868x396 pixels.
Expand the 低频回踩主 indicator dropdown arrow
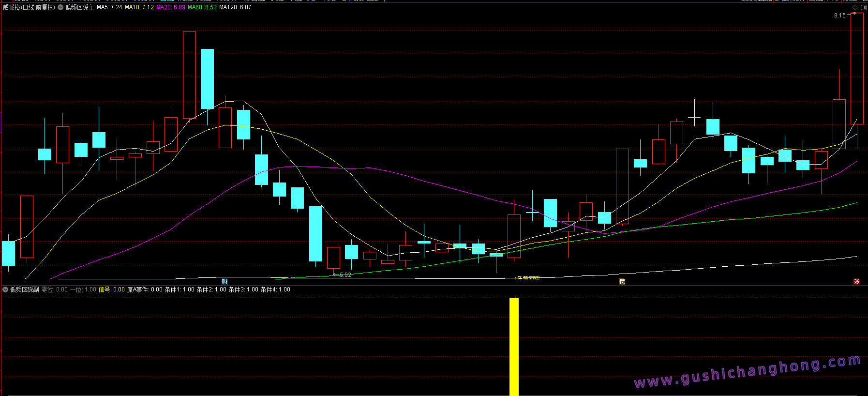click(60, 8)
